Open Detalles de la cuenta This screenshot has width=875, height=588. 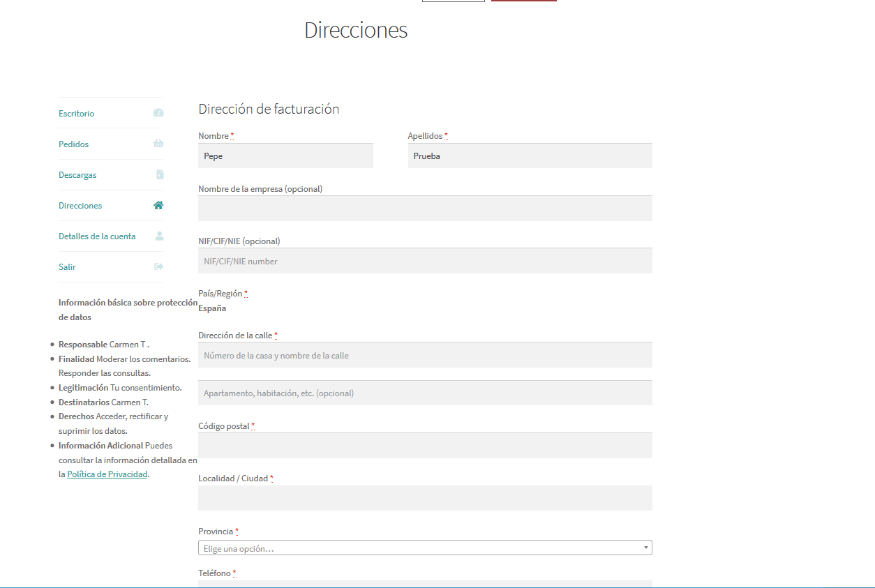(x=97, y=236)
